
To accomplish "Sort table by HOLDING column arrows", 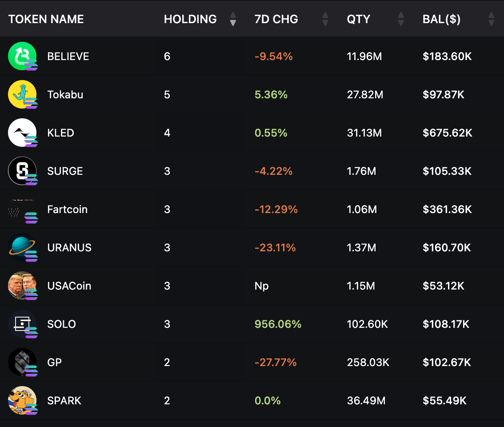I will click(233, 19).
